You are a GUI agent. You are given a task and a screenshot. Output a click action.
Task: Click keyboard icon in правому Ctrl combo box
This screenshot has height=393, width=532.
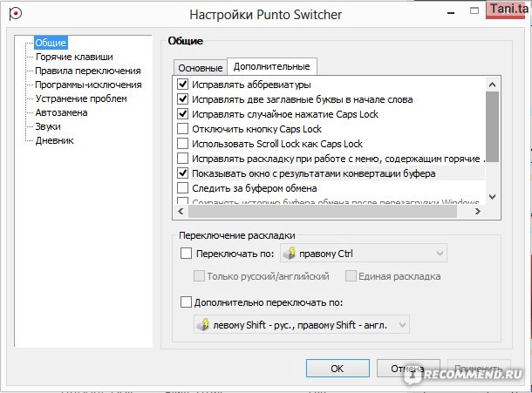click(289, 254)
